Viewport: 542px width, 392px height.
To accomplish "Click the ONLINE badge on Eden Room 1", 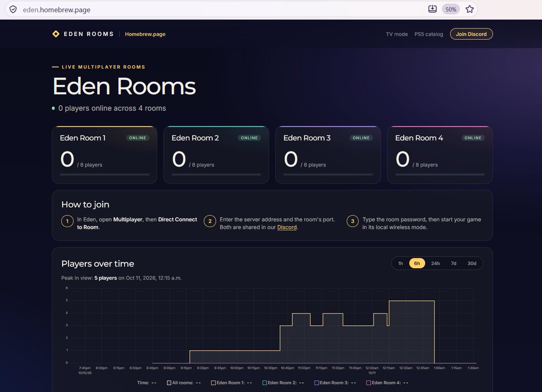I will tap(137, 138).
